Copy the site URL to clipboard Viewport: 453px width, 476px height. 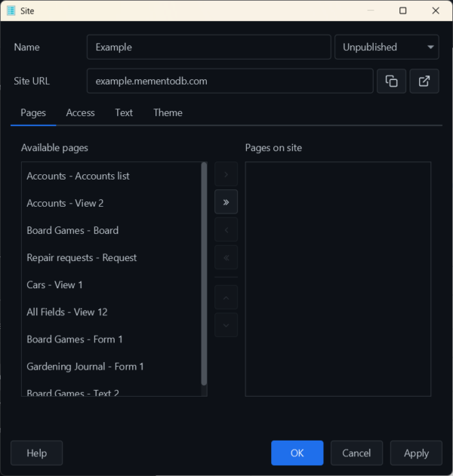pyautogui.click(x=391, y=81)
